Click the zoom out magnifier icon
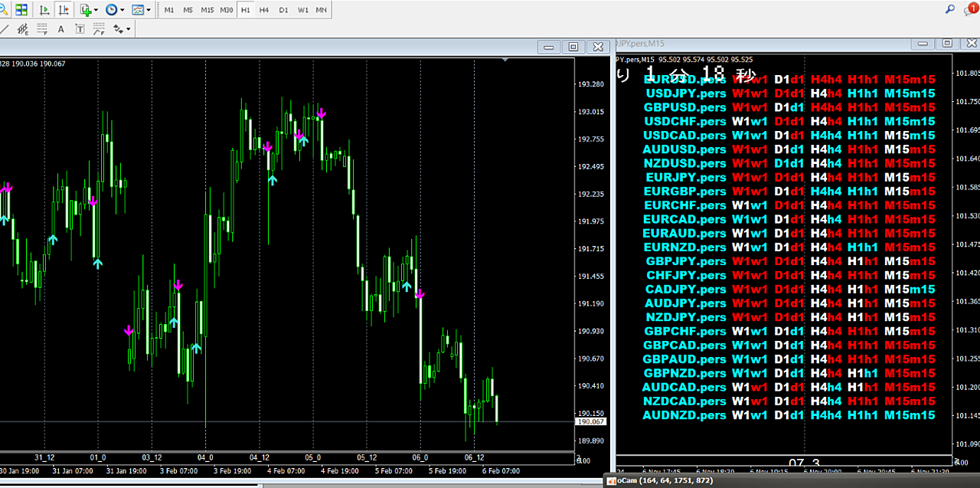The width and height of the screenshot is (980, 488). coord(4,10)
